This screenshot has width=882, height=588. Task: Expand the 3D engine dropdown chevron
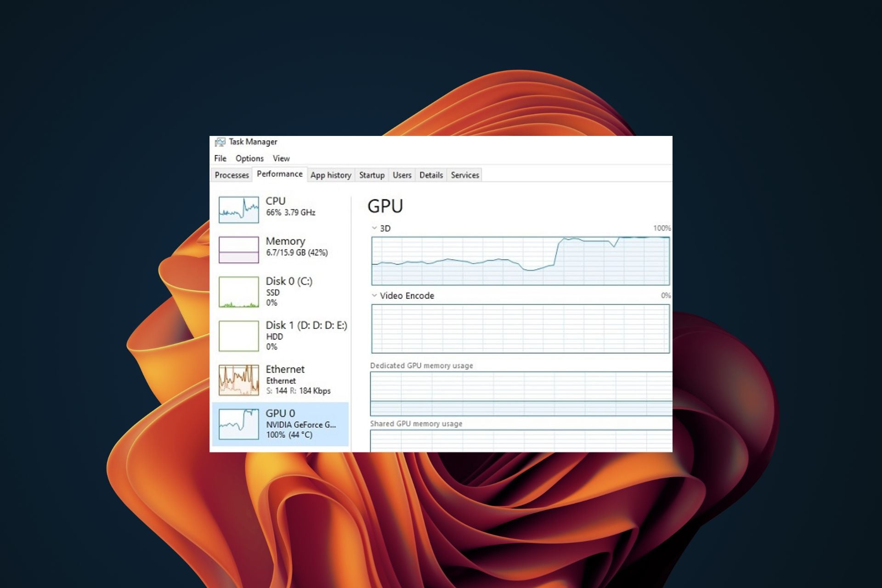374,228
